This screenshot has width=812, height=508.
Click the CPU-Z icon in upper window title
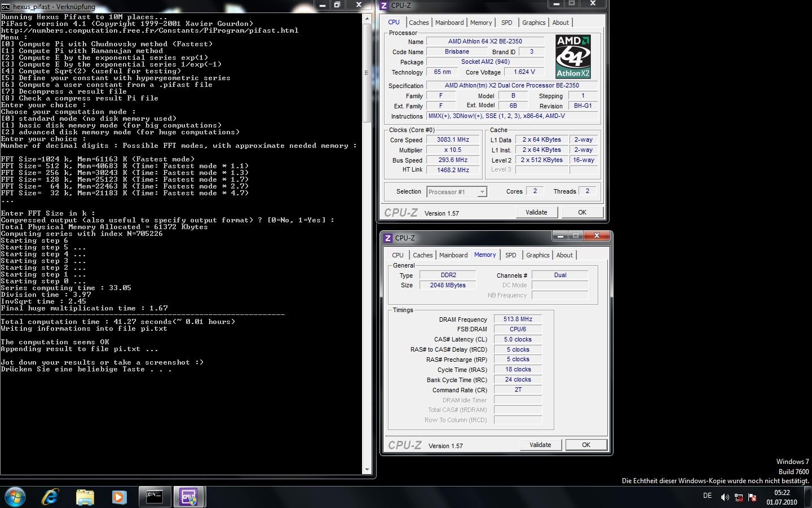385,6
